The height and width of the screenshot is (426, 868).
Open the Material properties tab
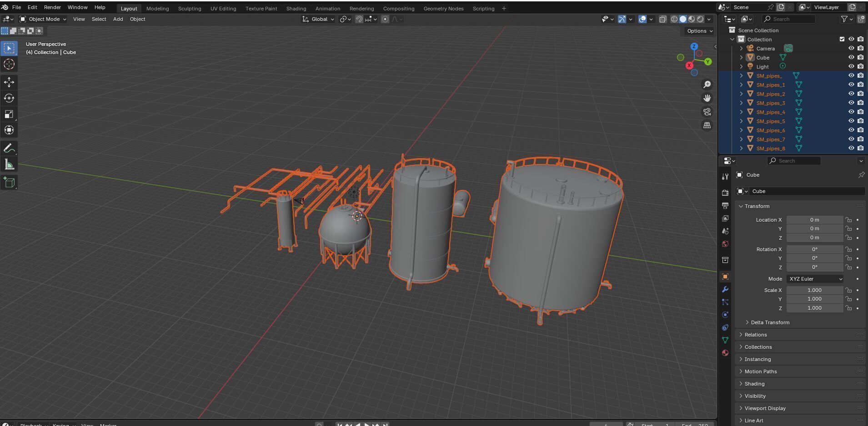click(x=725, y=353)
